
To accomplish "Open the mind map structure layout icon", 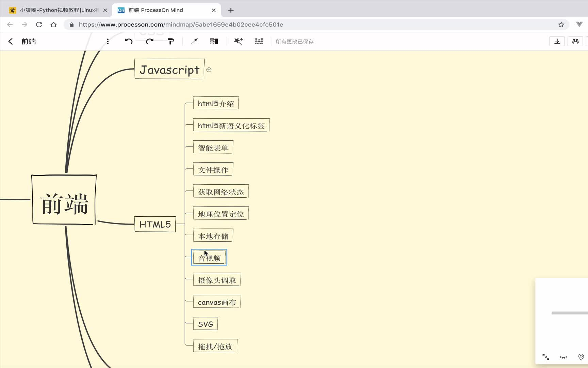I will coord(259,42).
